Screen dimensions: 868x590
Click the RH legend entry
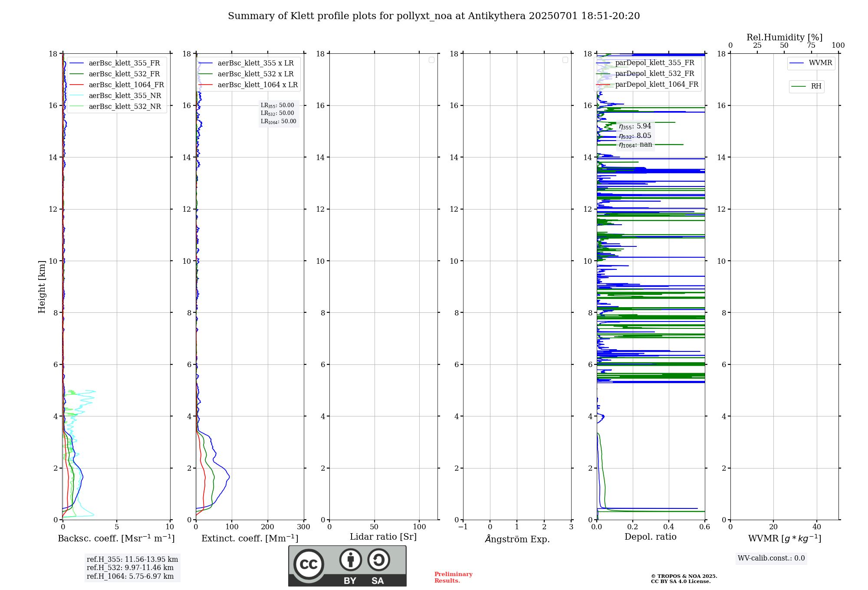tap(806, 86)
